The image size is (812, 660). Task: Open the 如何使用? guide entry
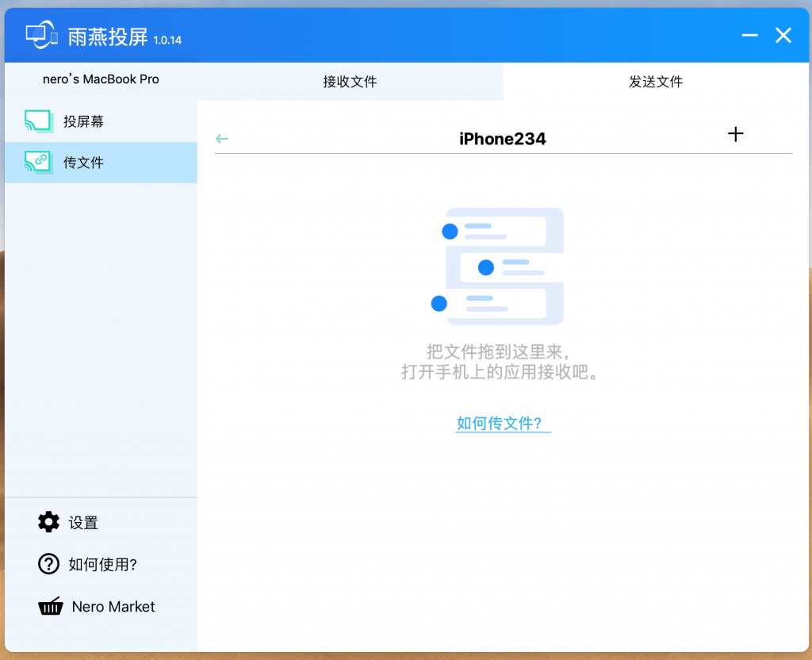pyautogui.click(x=103, y=565)
